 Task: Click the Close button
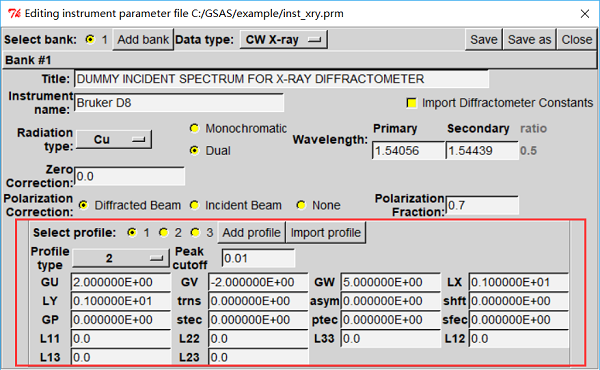(577, 39)
